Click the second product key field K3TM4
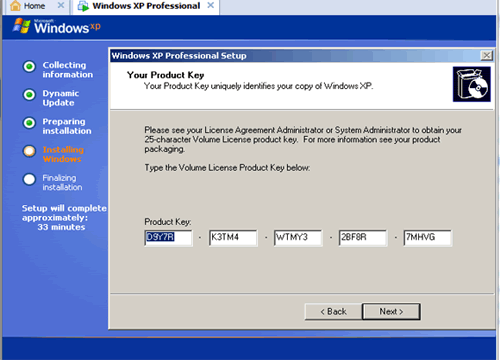Image resolution: width=500 pixels, height=360 pixels. 233,238
